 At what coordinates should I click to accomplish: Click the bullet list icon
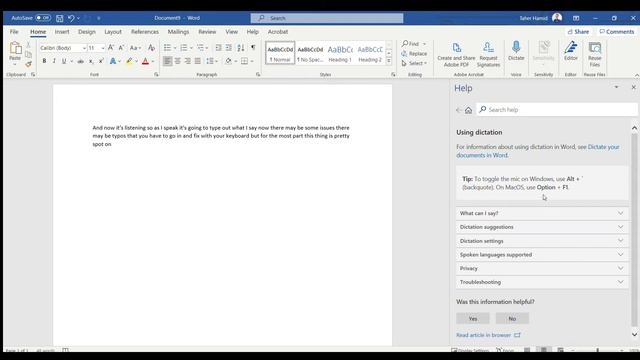pyautogui.click(x=167, y=48)
